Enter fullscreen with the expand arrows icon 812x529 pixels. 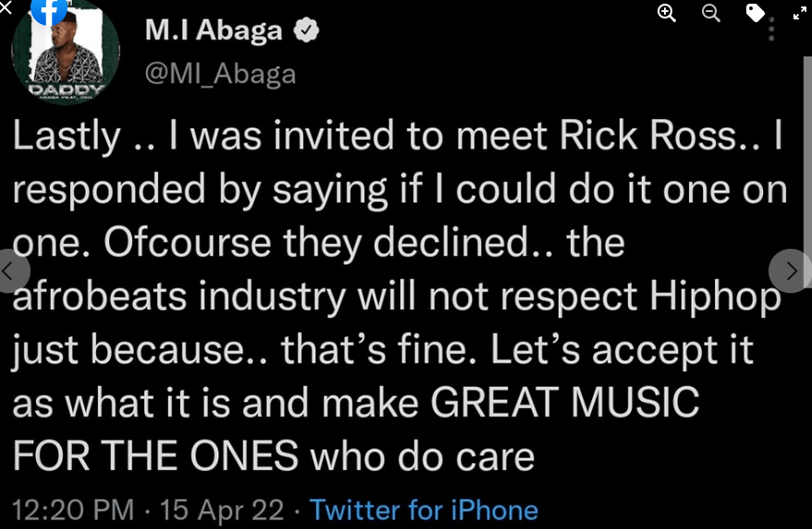(800, 12)
